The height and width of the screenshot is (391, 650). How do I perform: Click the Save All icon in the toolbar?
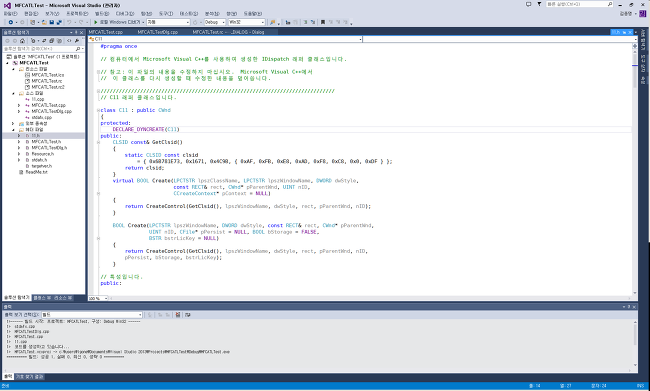pyautogui.click(x=59, y=22)
